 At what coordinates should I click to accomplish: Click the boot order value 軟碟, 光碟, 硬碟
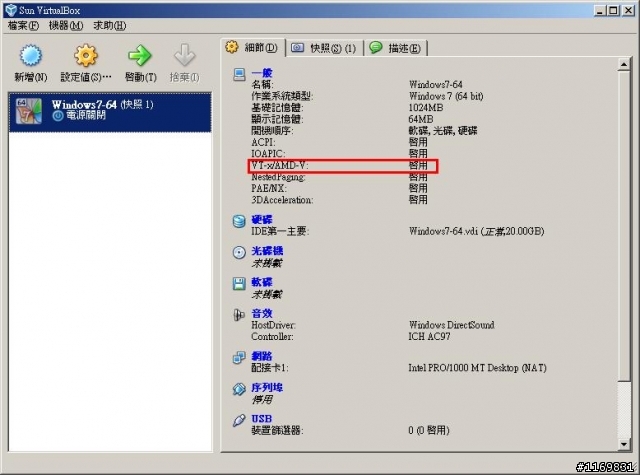(443, 131)
